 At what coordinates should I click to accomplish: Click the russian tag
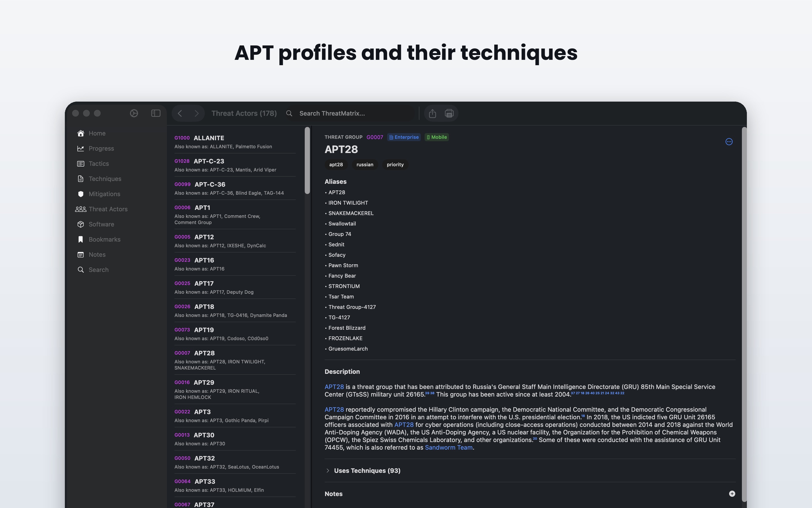365,165
